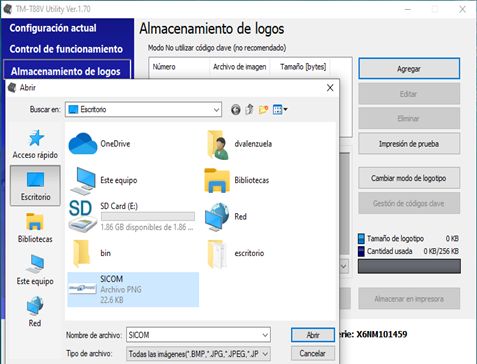Select Acceso rápido in the places sidebar
The height and width of the screenshot is (364, 477).
[35, 144]
